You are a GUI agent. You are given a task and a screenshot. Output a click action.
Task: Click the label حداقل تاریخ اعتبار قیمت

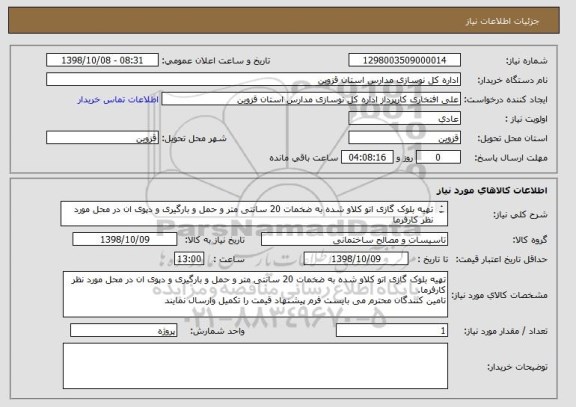pos(502,259)
